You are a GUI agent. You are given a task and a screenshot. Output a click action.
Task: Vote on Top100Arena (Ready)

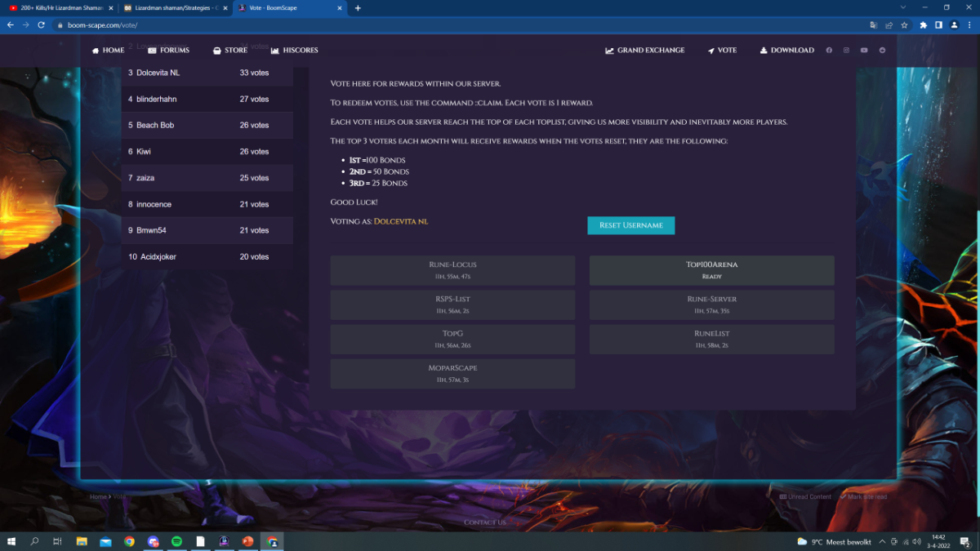point(712,270)
